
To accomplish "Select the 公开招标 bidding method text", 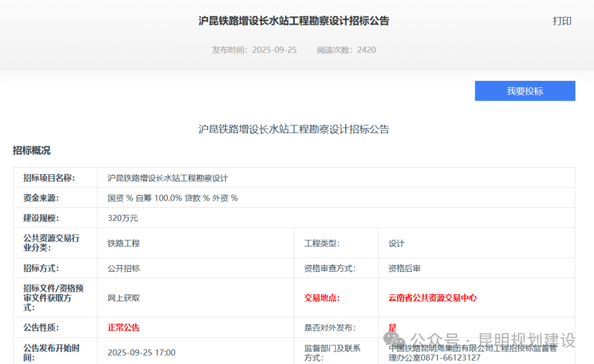I will coord(123,268).
